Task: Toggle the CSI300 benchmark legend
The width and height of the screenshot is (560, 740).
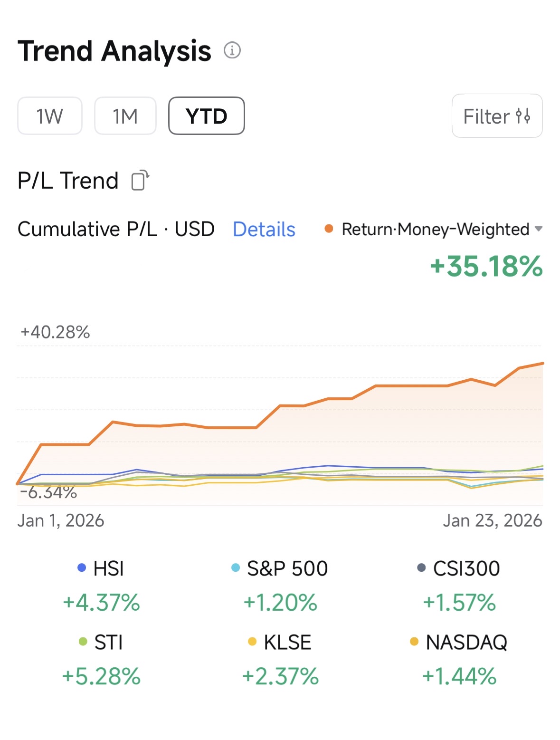Action: (x=459, y=568)
